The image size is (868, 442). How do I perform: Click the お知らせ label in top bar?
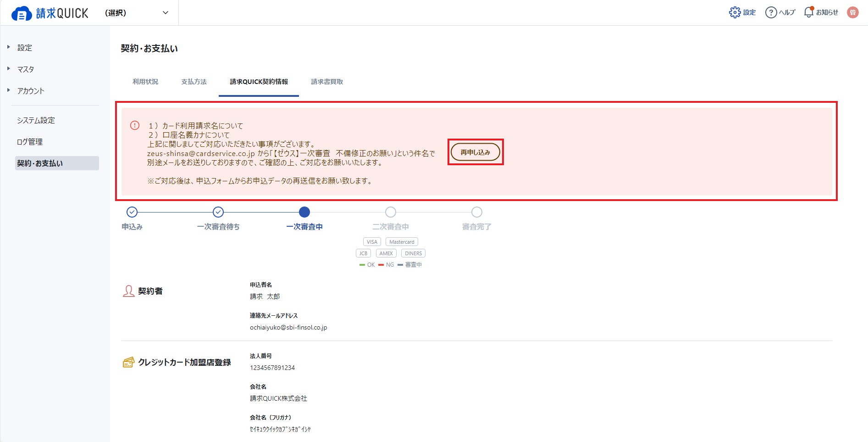tap(827, 12)
